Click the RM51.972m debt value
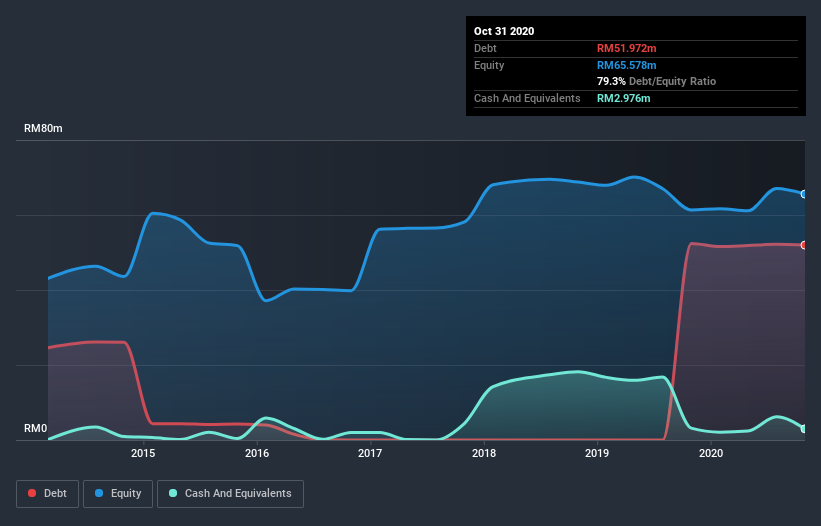This screenshot has height=526, width=821. coord(626,48)
